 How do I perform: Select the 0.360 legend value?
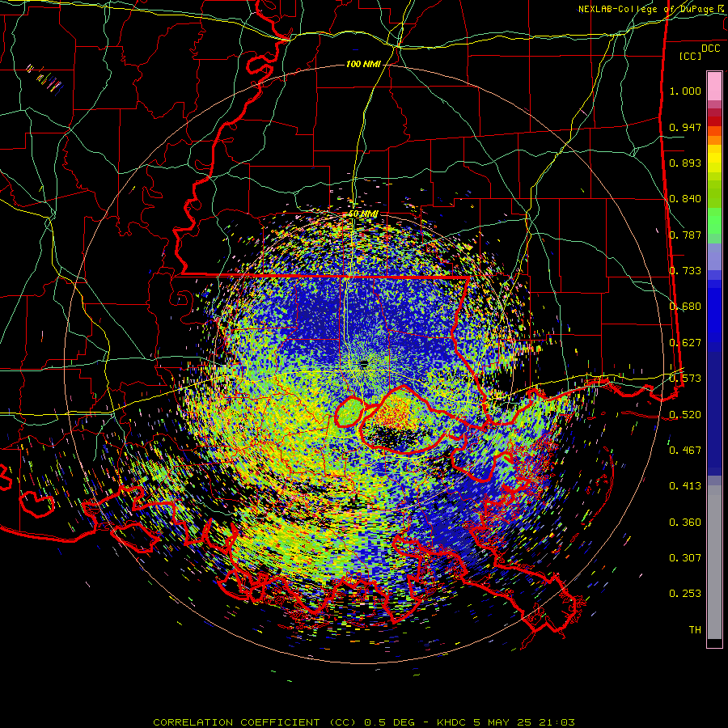point(685,523)
